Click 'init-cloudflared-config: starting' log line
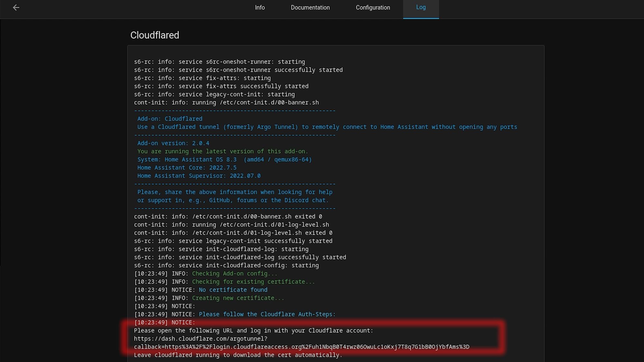Viewport: 644px width, 362px height. 226,265
